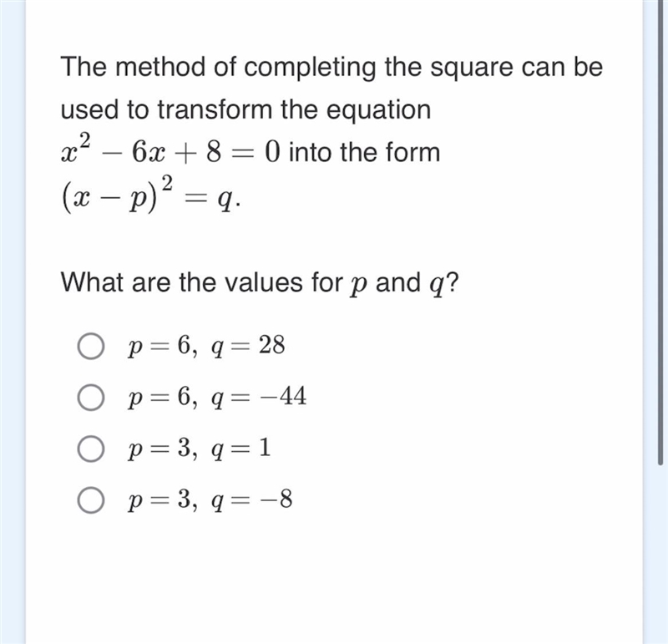The height and width of the screenshot is (644, 668).
Task: Click the italic q in the question line
Action: pyautogui.click(x=436, y=285)
